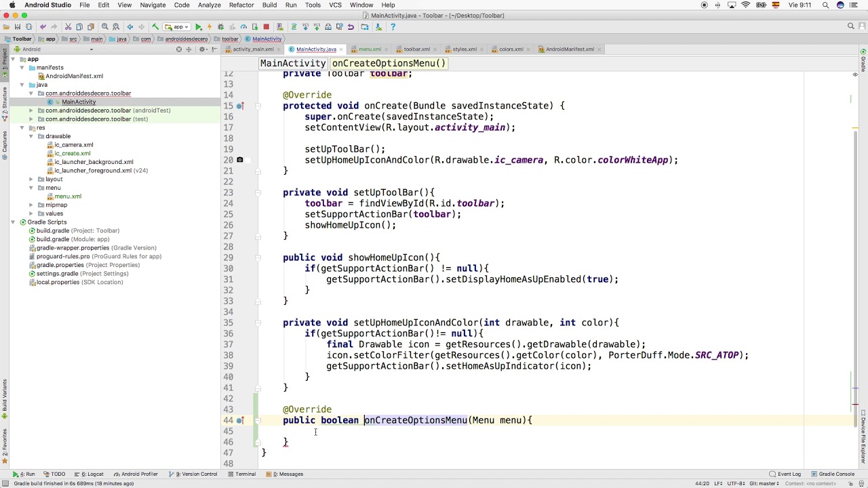Viewport: 868px width, 488px height.
Task: Click the Search Everywhere magnifier icon
Action: coord(850,26)
